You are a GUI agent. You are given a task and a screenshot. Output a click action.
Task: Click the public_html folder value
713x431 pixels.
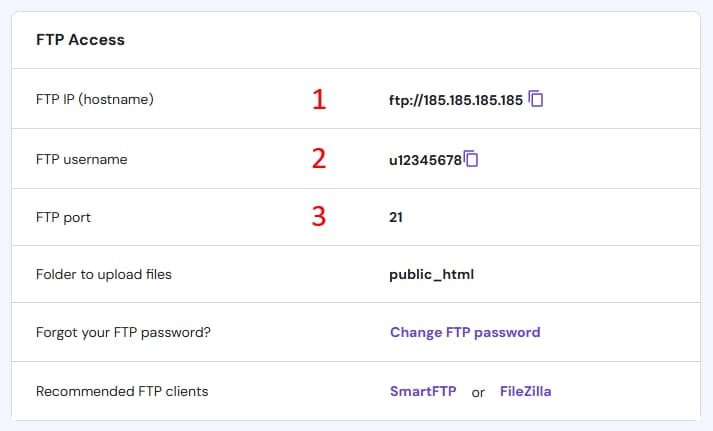(x=432, y=275)
